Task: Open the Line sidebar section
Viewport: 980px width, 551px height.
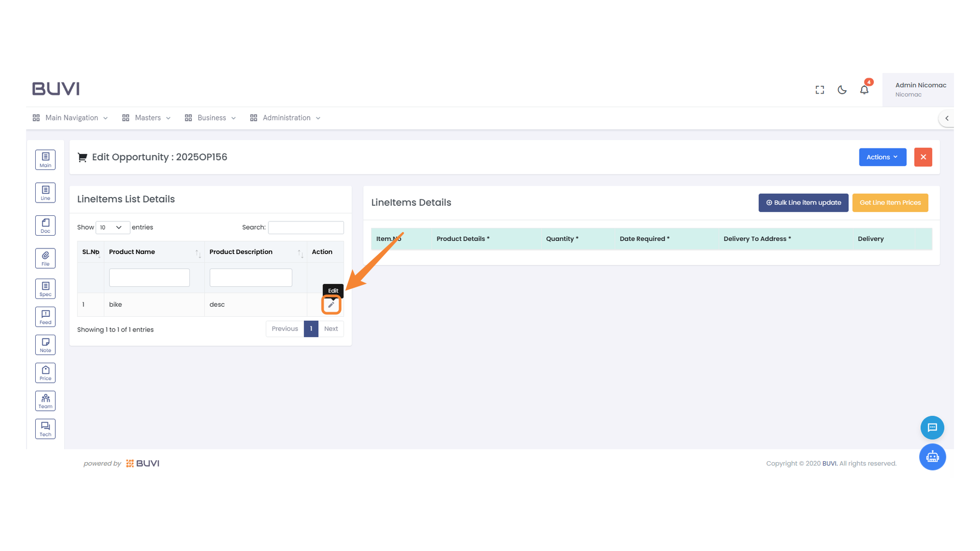Action: pos(45,193)
